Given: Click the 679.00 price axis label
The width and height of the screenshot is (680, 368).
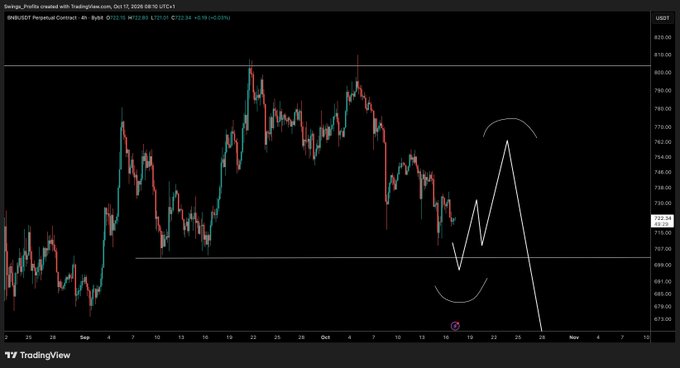Looking at the screenshot, I should click(x=662, y=306).
